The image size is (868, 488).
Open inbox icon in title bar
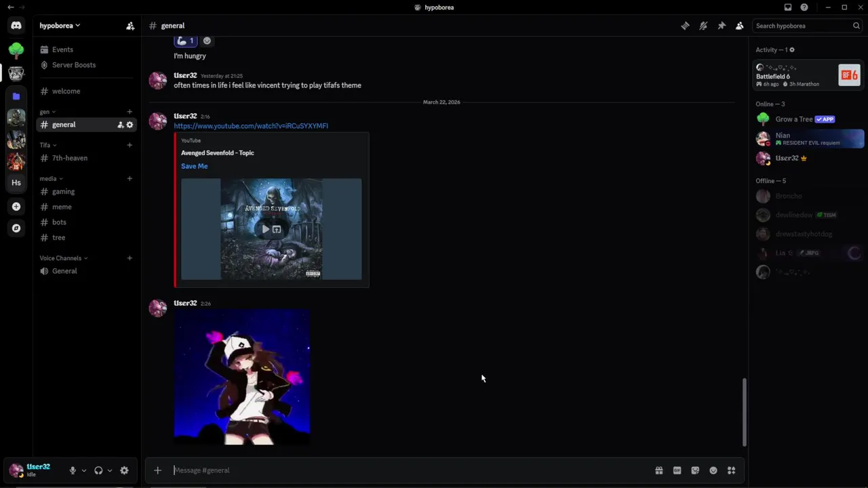[x=788, y=7]
